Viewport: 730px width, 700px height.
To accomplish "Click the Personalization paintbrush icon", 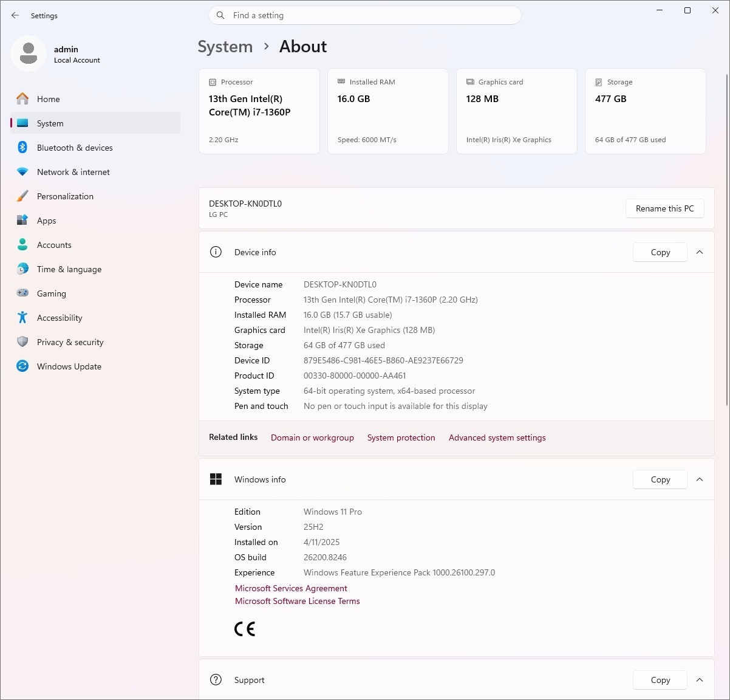I will (x=22, y=196).
